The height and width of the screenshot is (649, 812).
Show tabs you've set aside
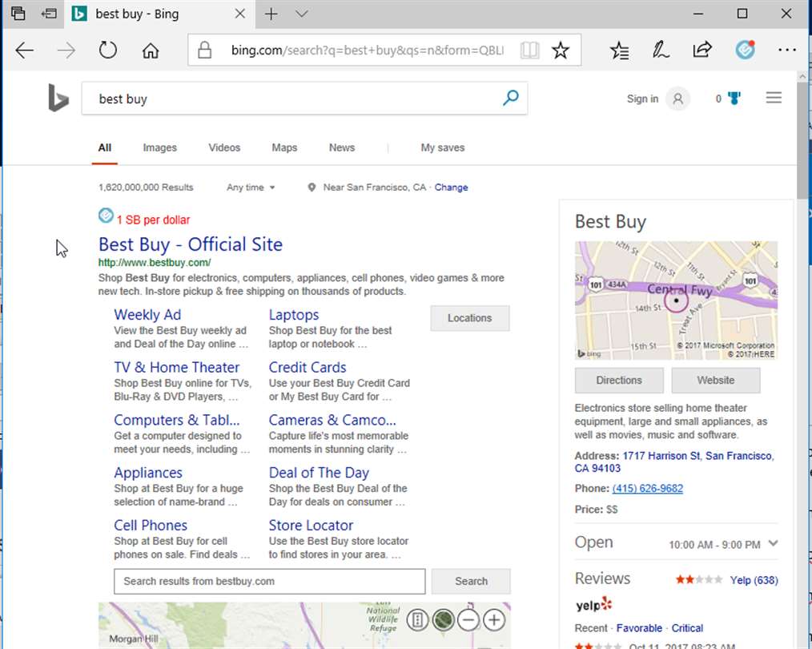point(18,14)
